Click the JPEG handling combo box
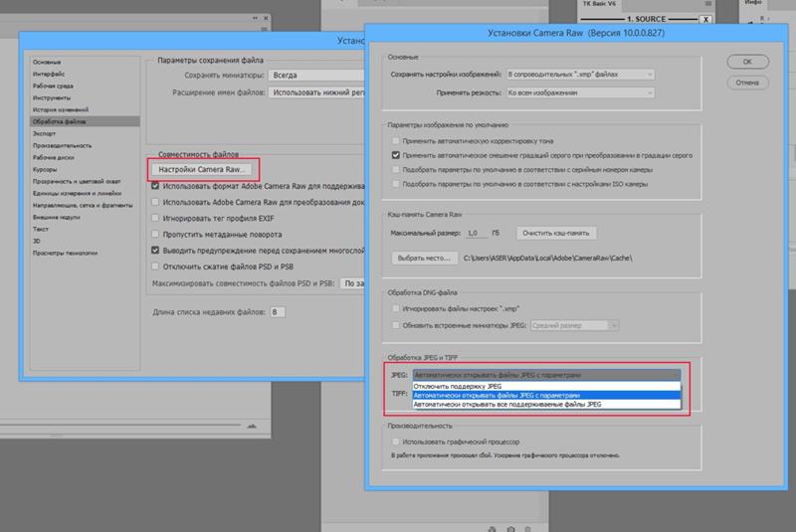This screenshot has width=796, height=532. click(x=546, y=375)
